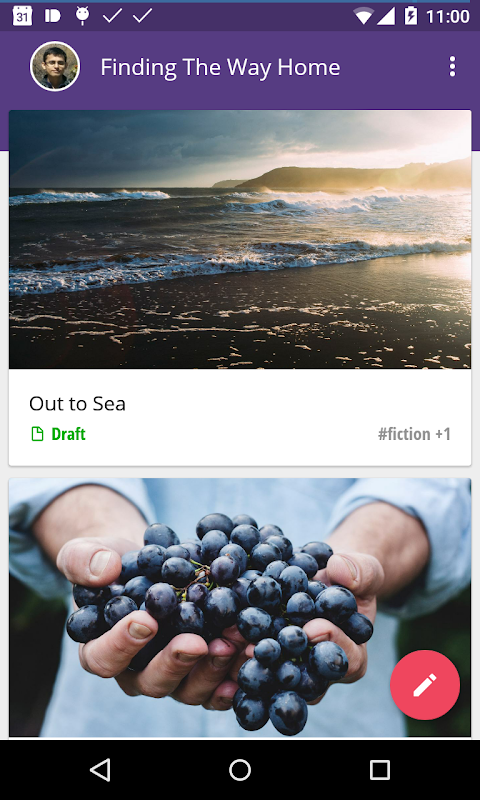480x800 pixels.
Task: Tap the Finding The Way Home title
Action: [x=220, y=67]
